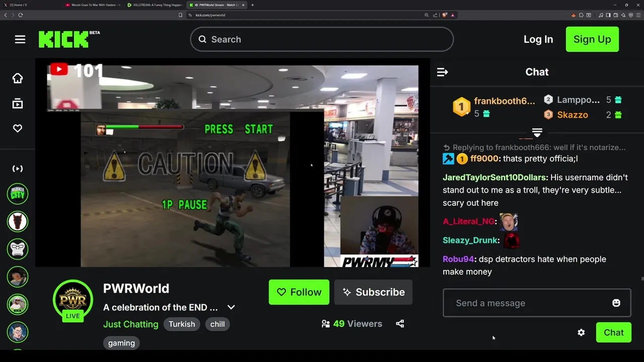The height and width of the screenshot is (362, 644).
Task: Close the PWRWorld Stream browser tab
Action: coord(244,5)
